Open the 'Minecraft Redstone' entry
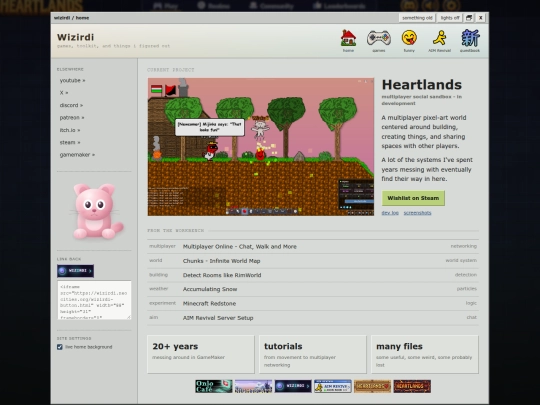This screenshot has width=540, height=405. coord(209,303)
